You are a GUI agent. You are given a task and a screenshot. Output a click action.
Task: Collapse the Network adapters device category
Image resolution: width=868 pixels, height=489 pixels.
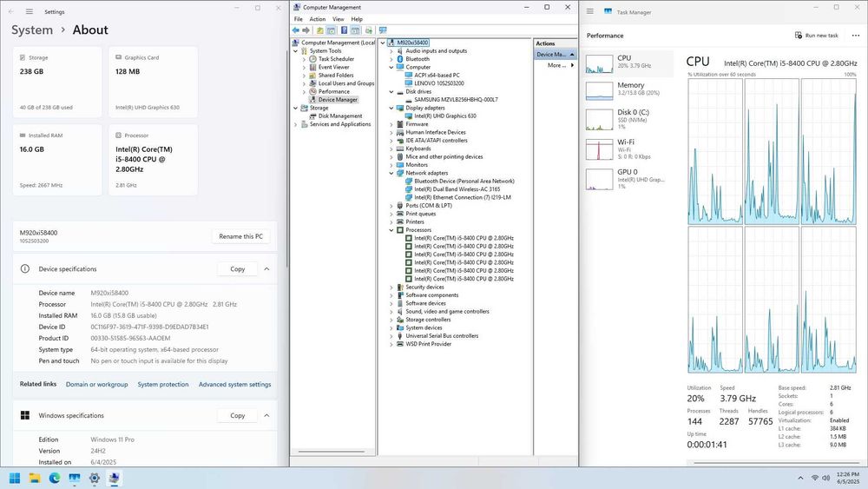pos(391,173)
